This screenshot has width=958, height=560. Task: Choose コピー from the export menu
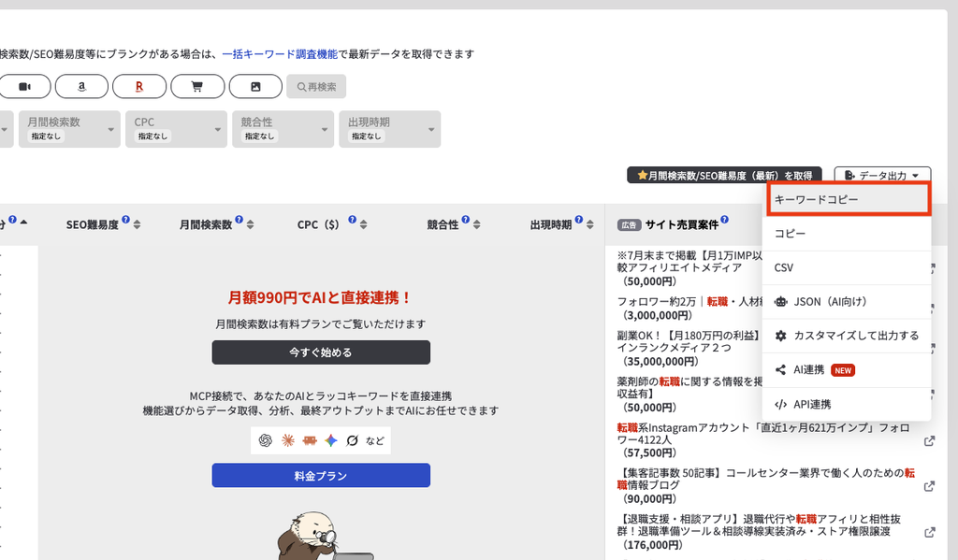click(x=847, y=234)
